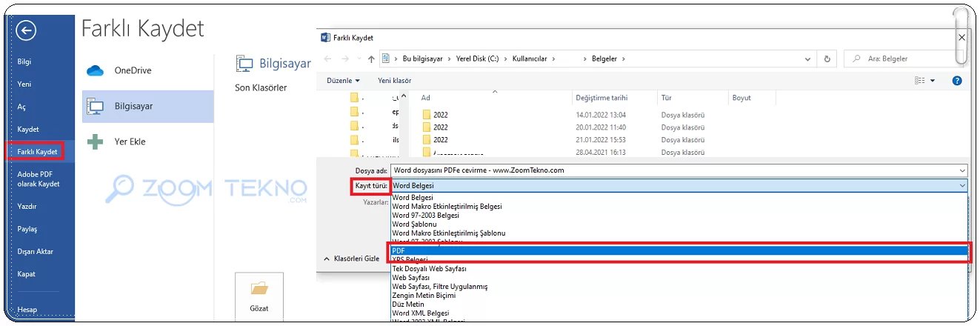Open Yeni in backstage menu
Viewport: 980px width, 326px height.
click(x=24, y=84)
